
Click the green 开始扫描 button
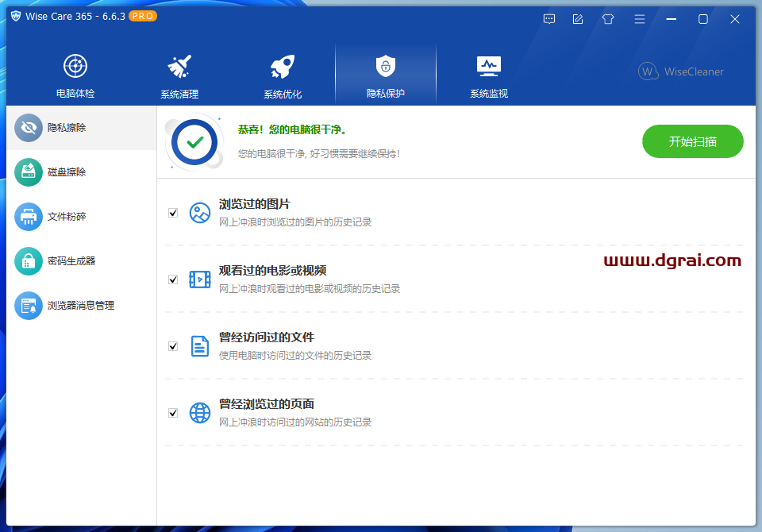692,141
